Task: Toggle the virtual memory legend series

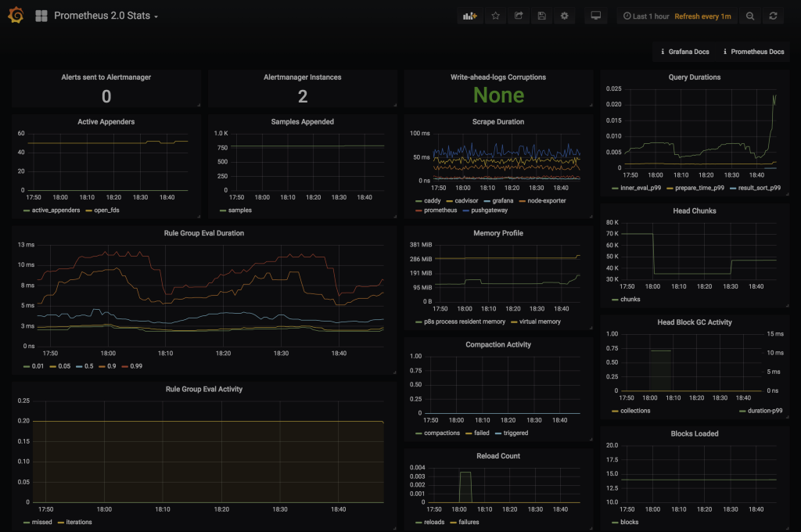Action: point(540,322)
